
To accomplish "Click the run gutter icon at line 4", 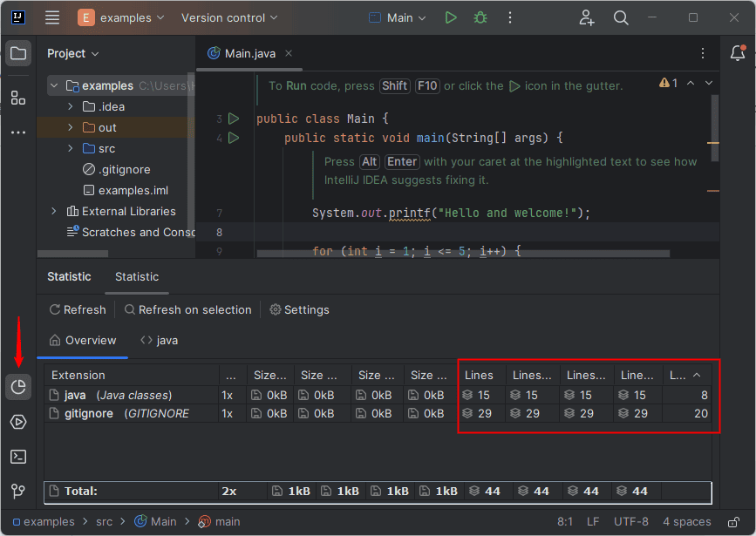I will (x=234, y=138).
